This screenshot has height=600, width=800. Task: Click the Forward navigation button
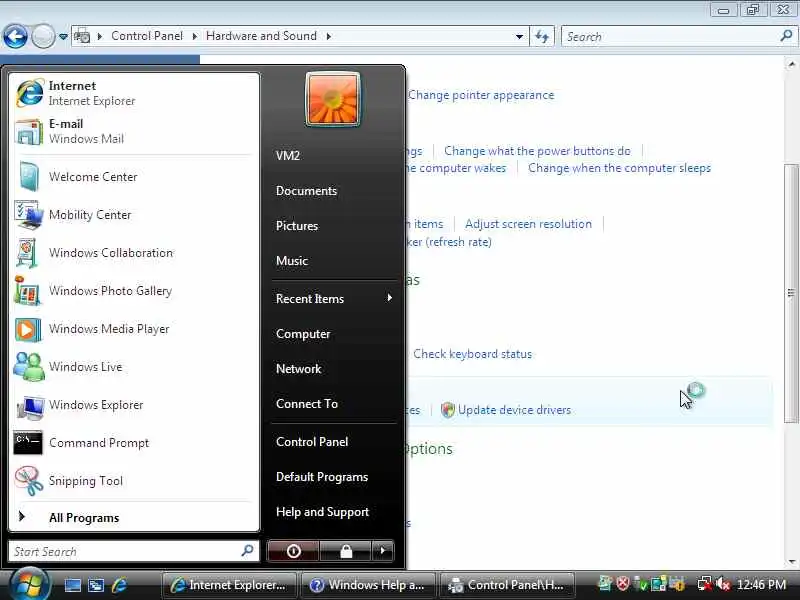(x=43, y=36)
